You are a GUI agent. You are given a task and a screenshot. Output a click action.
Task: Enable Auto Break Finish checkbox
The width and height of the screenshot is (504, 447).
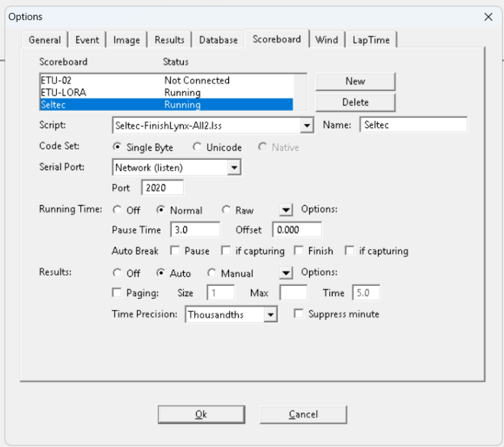(x=299, y=251)
